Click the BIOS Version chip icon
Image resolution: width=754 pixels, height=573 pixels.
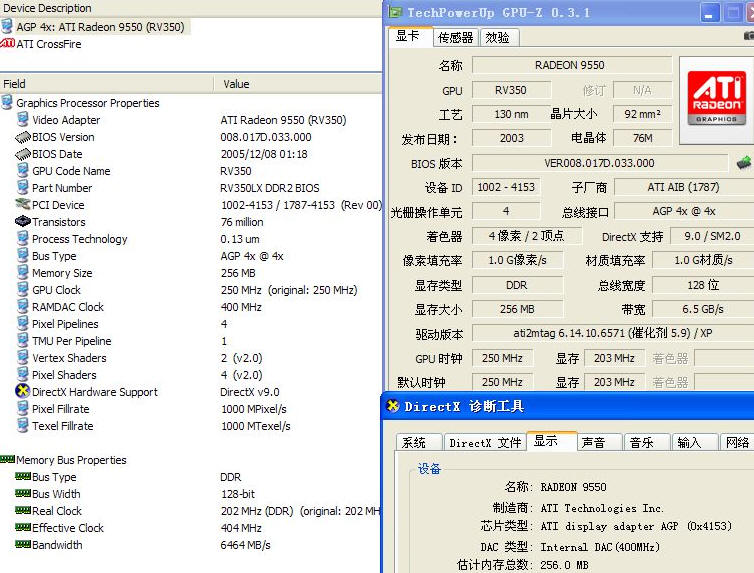[x=23, y=137]
